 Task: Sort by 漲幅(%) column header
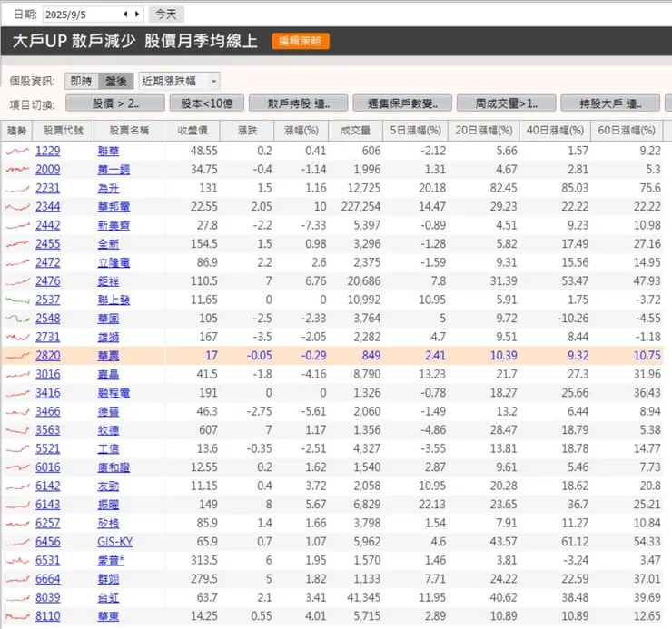pos(301,131)
